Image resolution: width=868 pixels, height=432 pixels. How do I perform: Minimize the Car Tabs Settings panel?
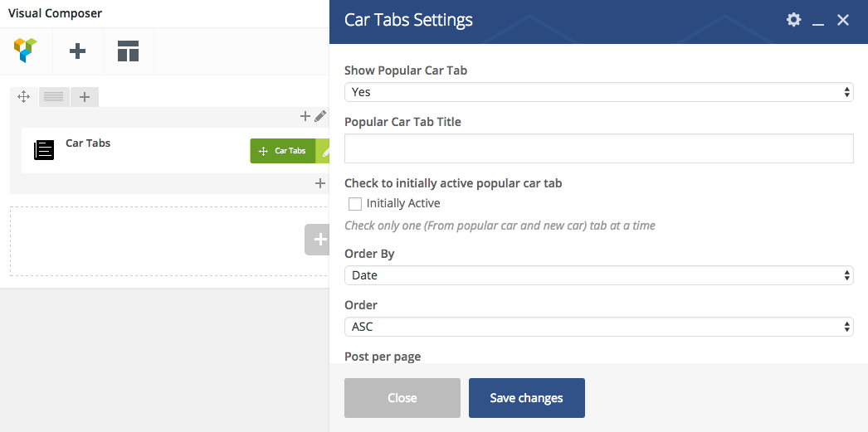pos(818,21)
